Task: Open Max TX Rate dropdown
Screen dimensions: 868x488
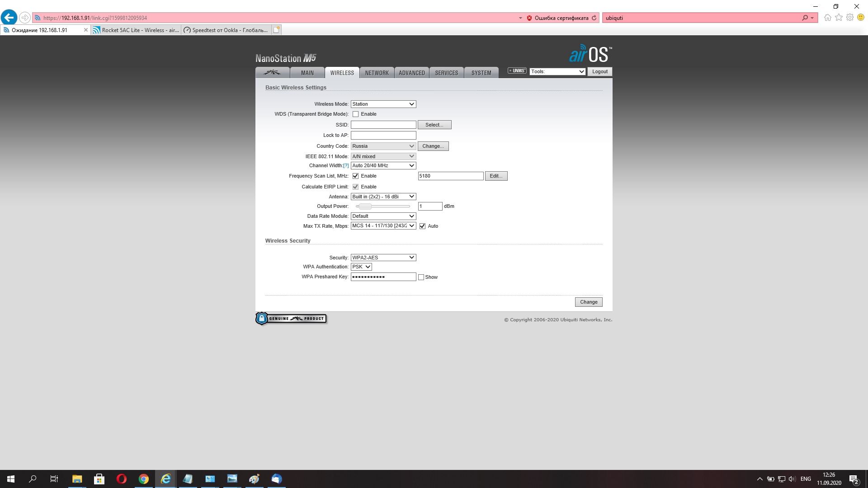Action: point(383,226)
